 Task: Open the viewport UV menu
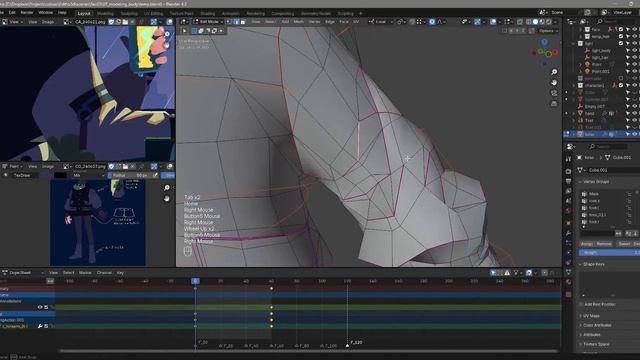click(356, 22)
